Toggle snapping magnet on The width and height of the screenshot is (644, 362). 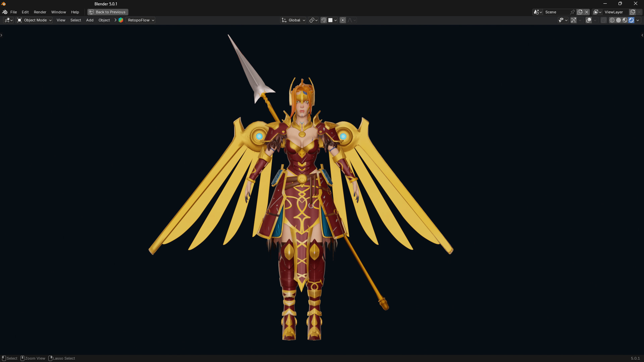[x=323, y=20]
